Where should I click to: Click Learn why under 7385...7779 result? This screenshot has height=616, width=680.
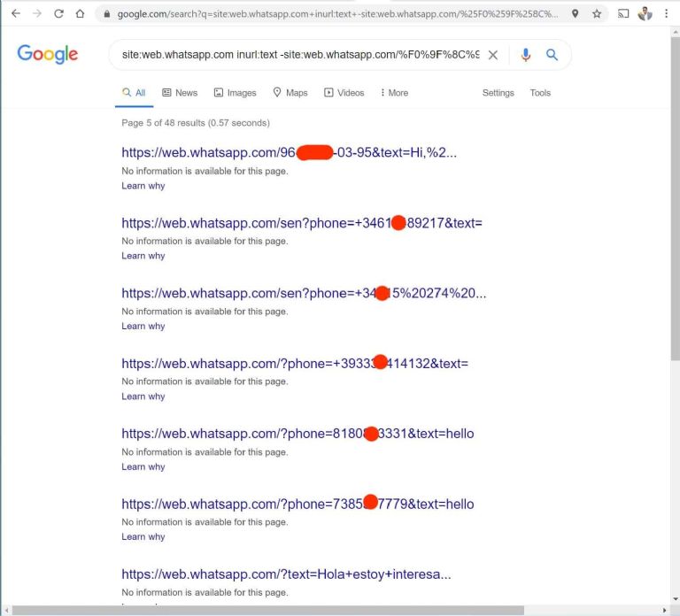pyautogui.click(x=143, y=536)
